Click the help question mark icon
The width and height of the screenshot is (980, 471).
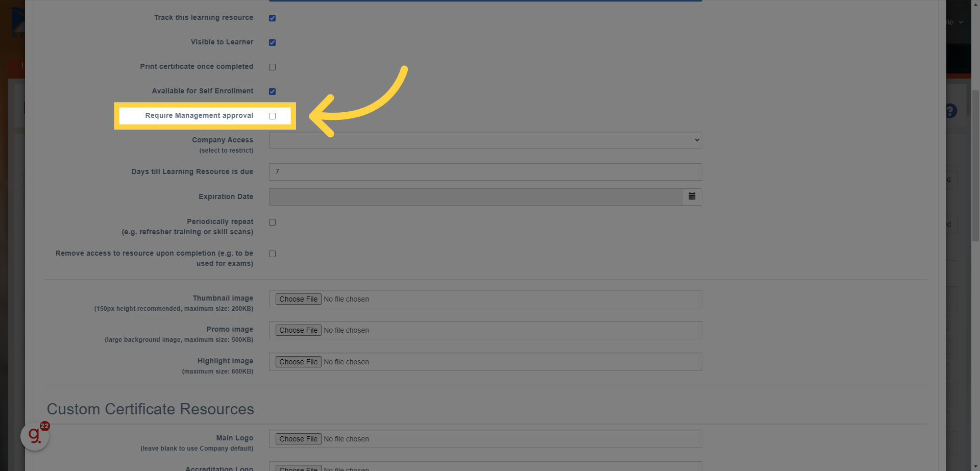tap(950, 111)
